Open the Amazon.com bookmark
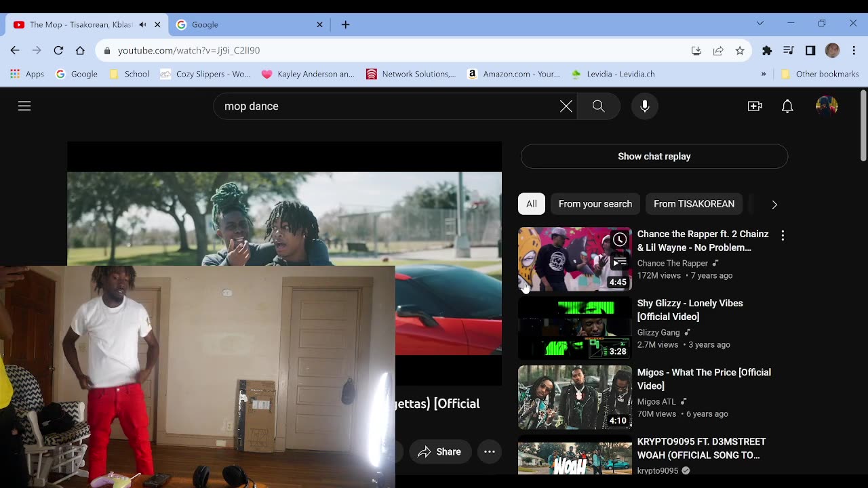 point(513,74)
